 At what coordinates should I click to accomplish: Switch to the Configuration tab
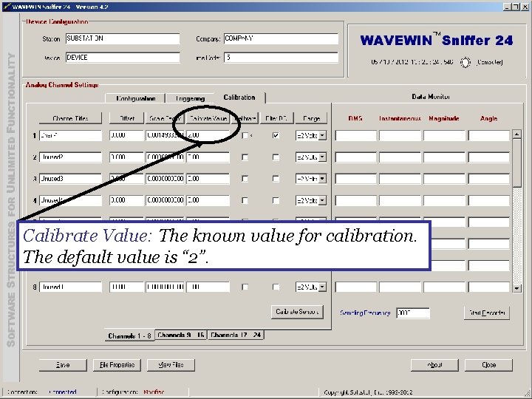135,98
